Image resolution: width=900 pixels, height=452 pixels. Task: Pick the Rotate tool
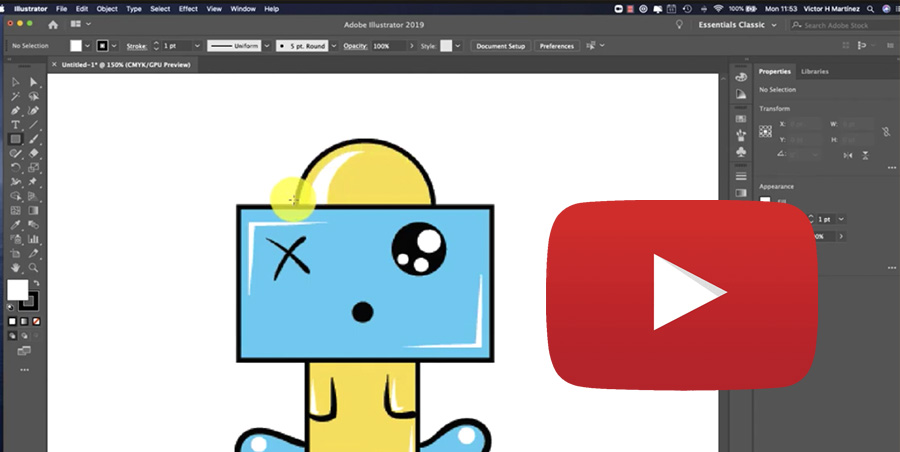point(15,168)
